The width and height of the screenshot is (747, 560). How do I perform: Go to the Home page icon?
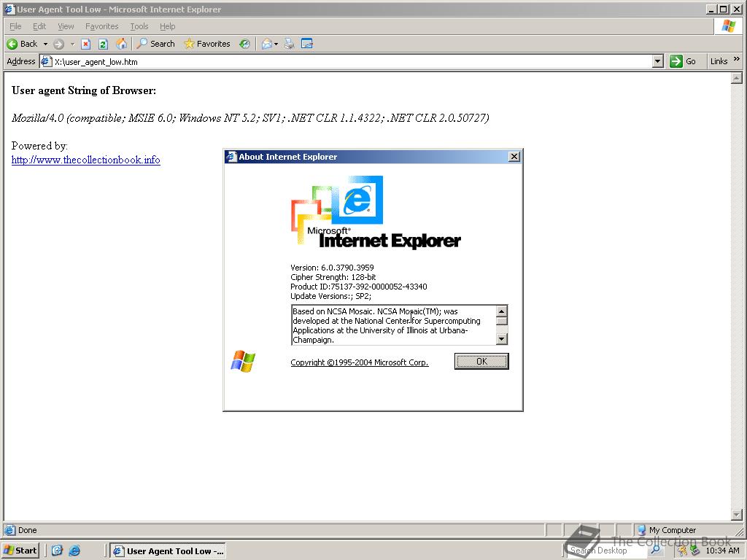[122, 44]
